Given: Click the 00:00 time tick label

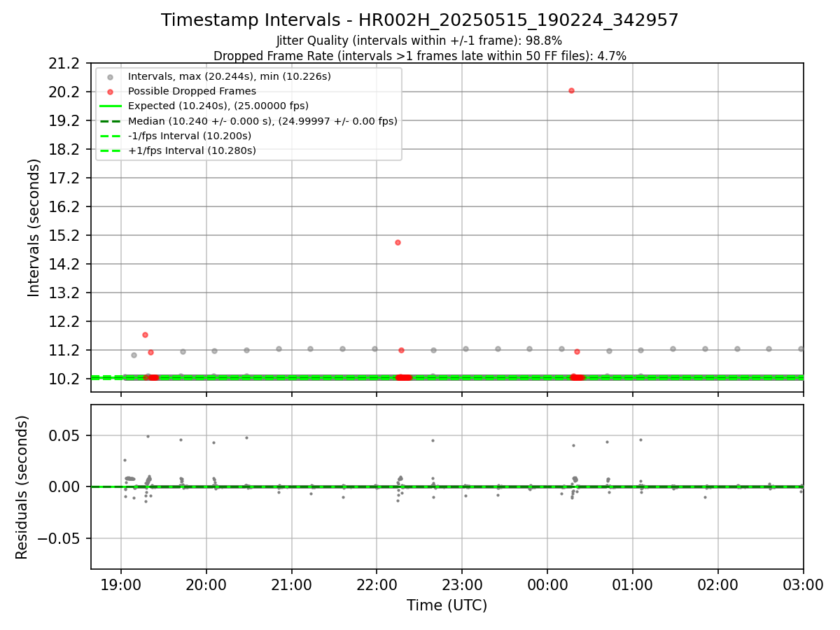Looking at the screenshot, I should (x=547, y=584).
